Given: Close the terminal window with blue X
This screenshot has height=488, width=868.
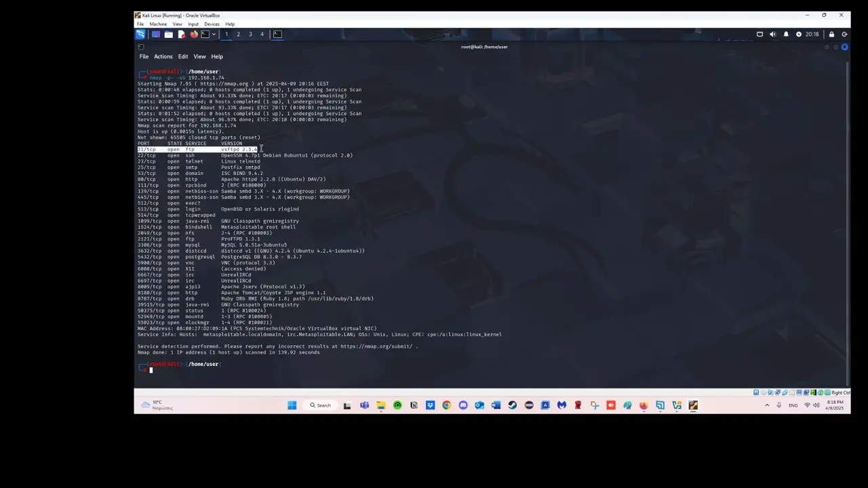Looking at the screenshot, I should [x=844, y=47].
